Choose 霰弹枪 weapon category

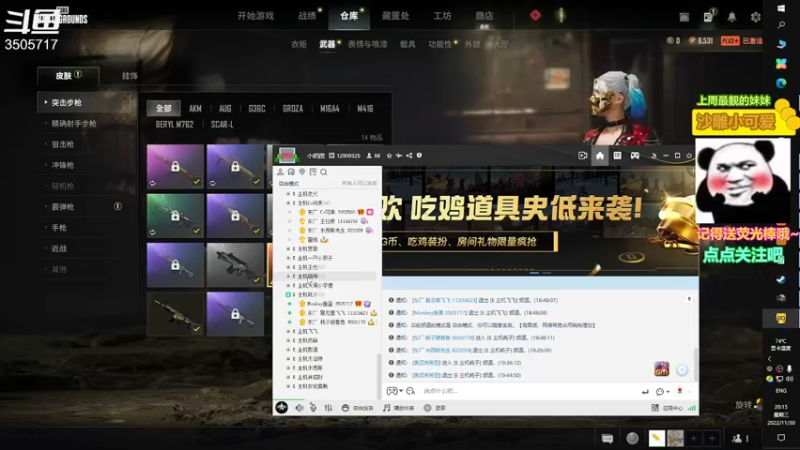pos(63,207)
